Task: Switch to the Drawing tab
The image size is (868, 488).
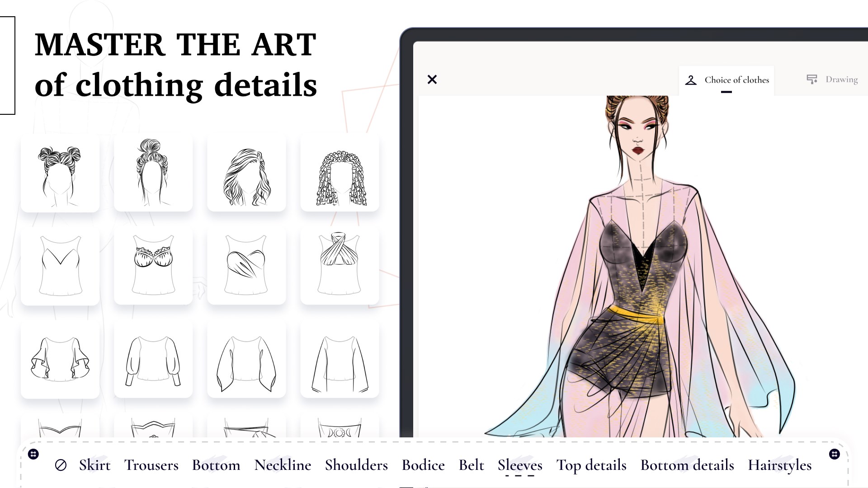Action: (841, 80)
